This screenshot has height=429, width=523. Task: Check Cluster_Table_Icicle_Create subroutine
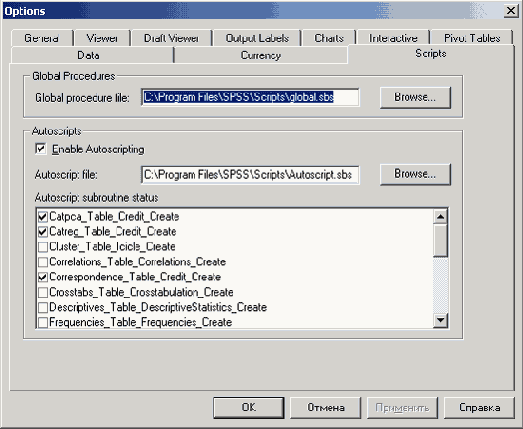(x=43, y=247)
